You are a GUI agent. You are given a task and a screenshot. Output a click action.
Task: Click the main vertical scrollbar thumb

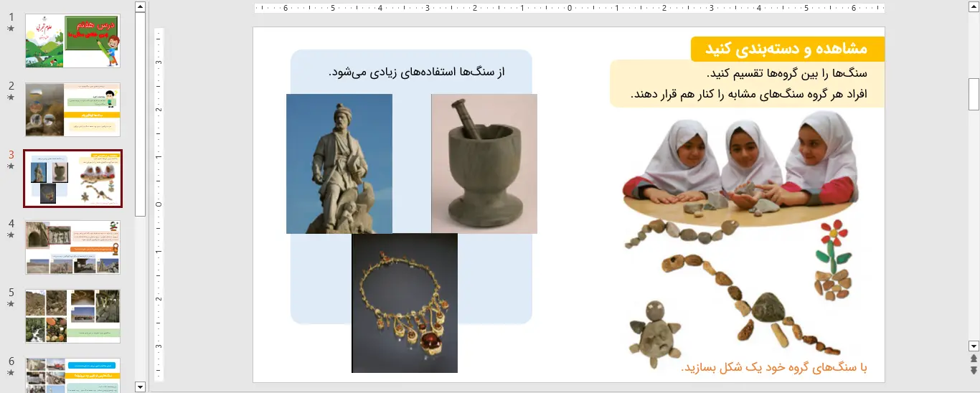coord(974,93)
